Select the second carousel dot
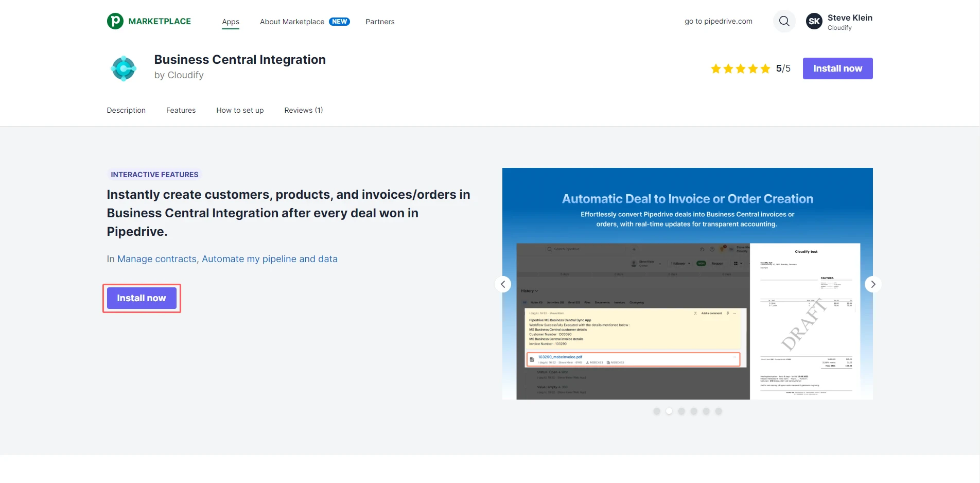Screen dimensions: 980x483 (x=669, y=411)
